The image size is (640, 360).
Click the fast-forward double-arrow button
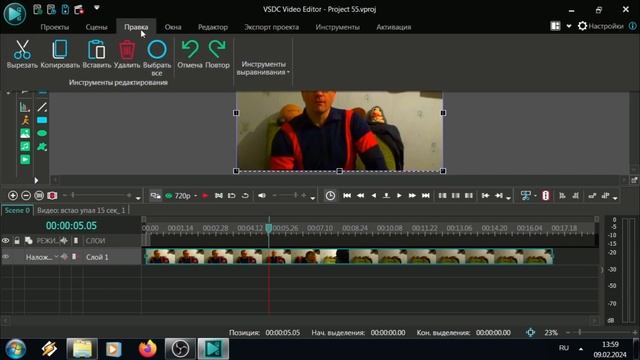(412, 196)
